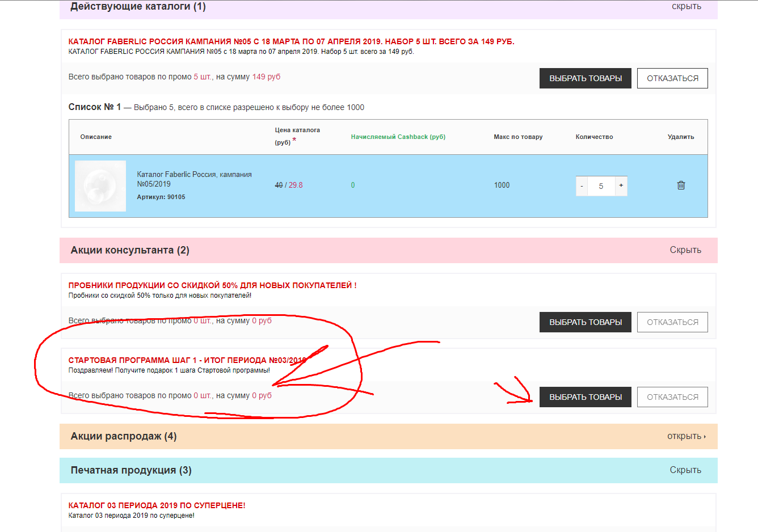Decrease catalog quantity with minus button
The height and width of the screenshot is (532, 758).
(582, 186)
